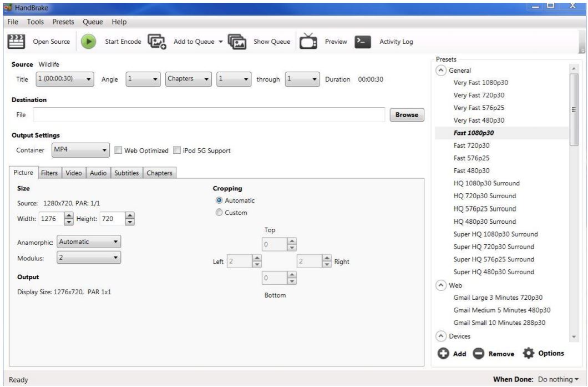Open the end chapter dropdown after through

[302, 79]
